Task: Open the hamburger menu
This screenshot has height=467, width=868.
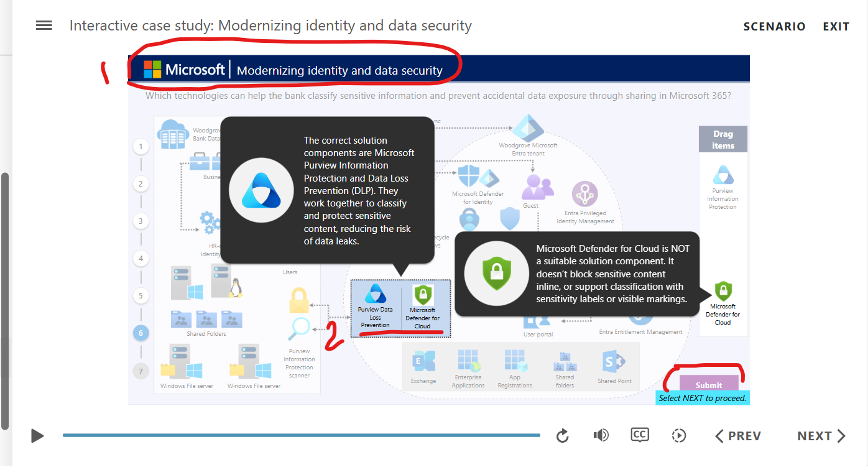Action: 44,25
